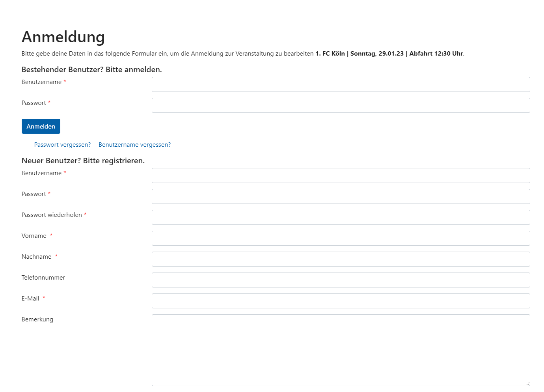
Task: Click the 'Anmeldung' page heading
Action: tap(63, 37)
